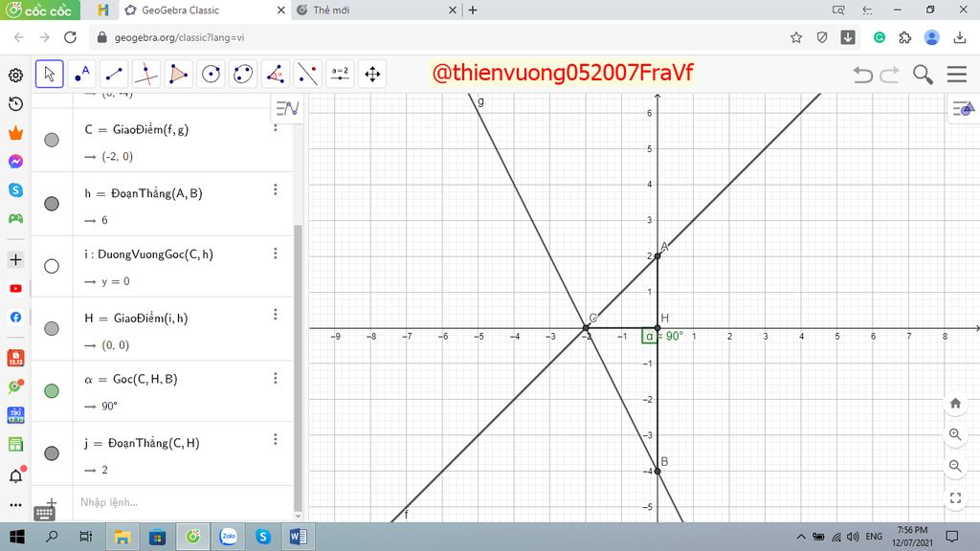Toggle visibility of point C

[x=52, y=140]
